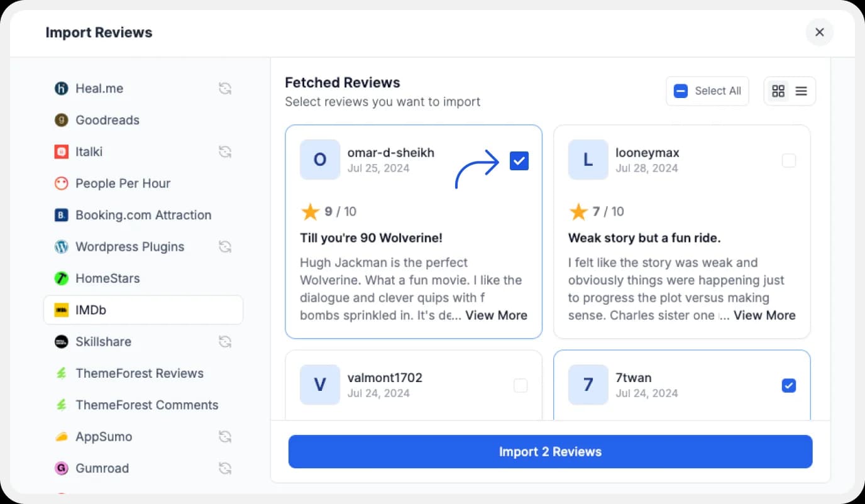Check the looneymax review for import

[788, 161]
